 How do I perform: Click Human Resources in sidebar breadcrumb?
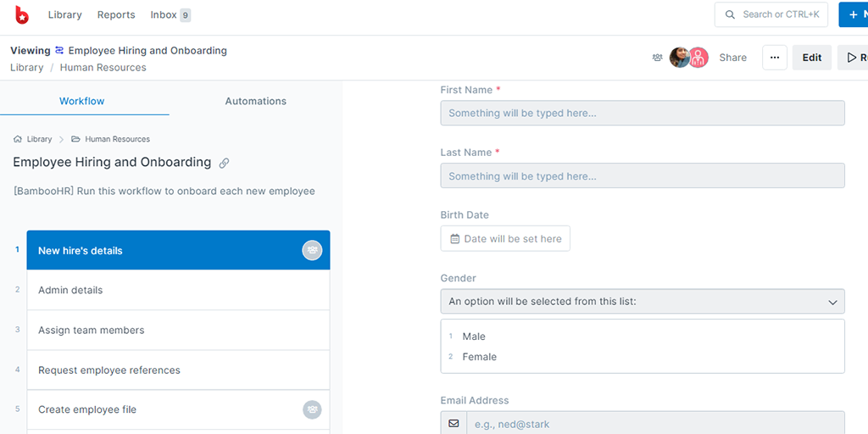pyautogui.click(x=117, y=139)
